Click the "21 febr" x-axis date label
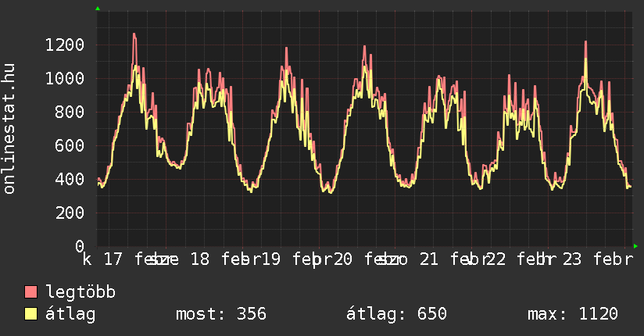 click(445, 259)
